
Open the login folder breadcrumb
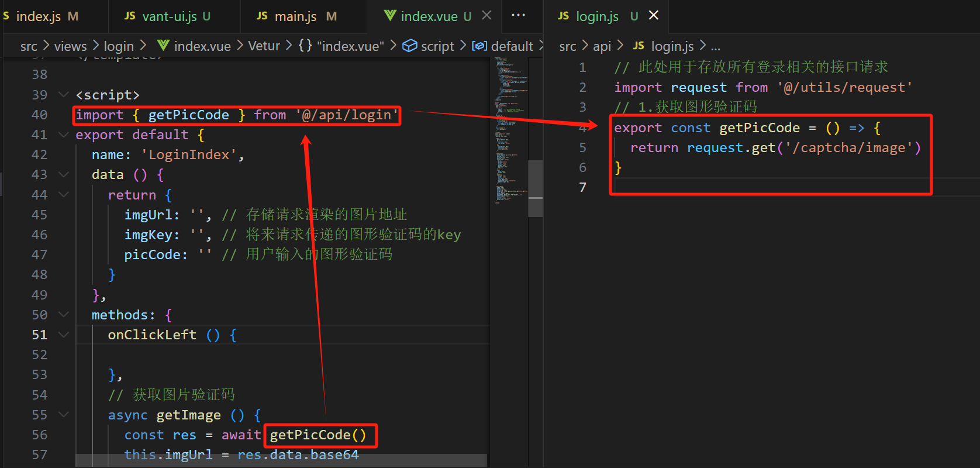pos(119,46)
